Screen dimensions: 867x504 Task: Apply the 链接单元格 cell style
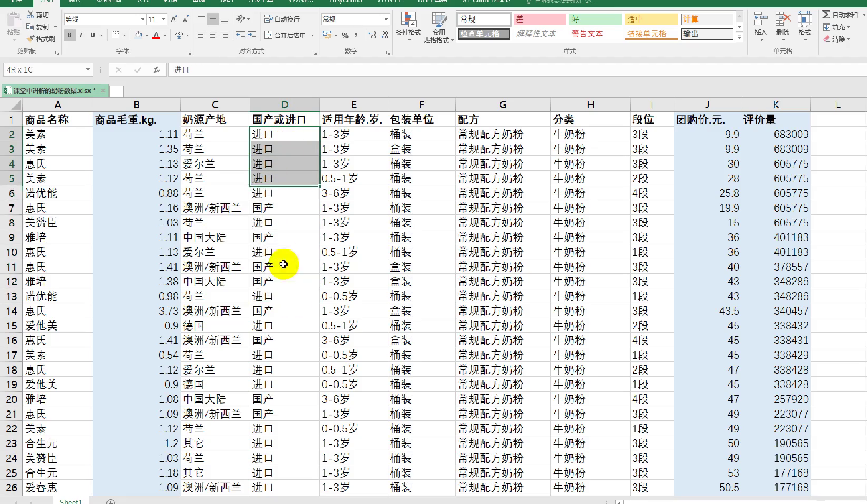click(651, 34)
